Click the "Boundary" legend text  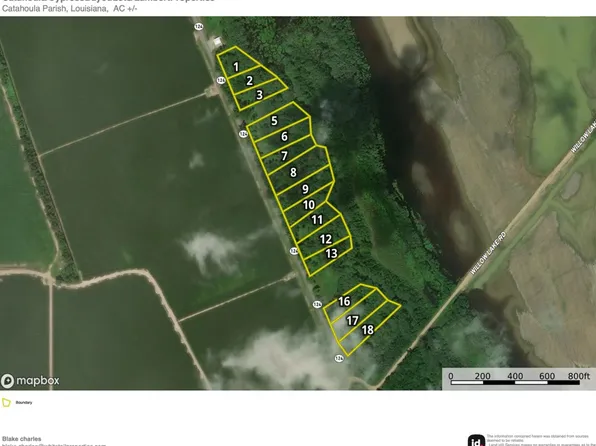(x=24, y=402)
